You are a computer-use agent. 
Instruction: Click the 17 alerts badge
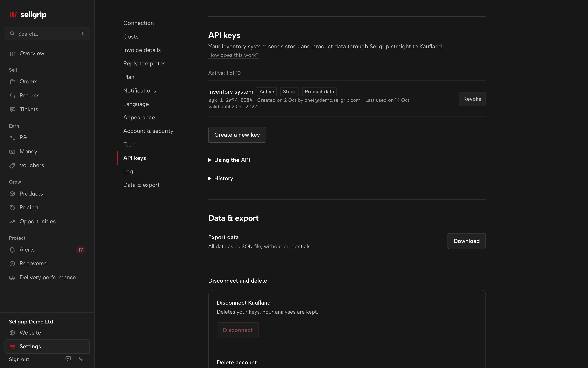pyautogui.click(x=81, y=250)
